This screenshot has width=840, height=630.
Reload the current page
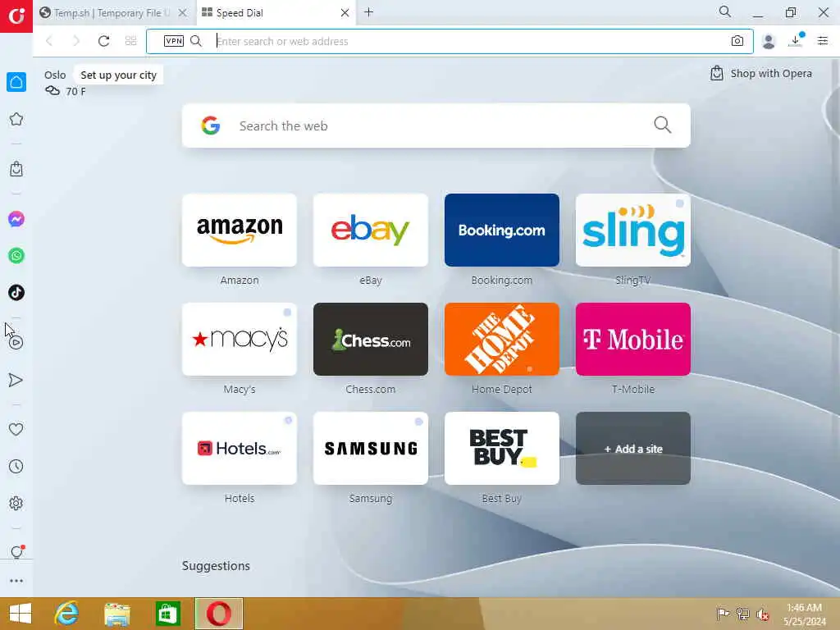103,41
